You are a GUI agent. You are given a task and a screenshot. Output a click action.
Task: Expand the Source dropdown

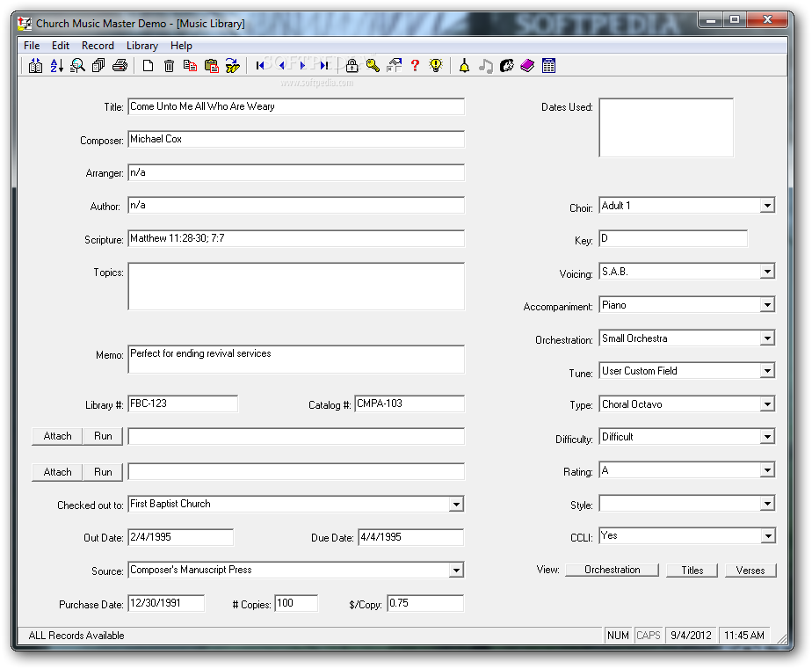click(456, 570)
